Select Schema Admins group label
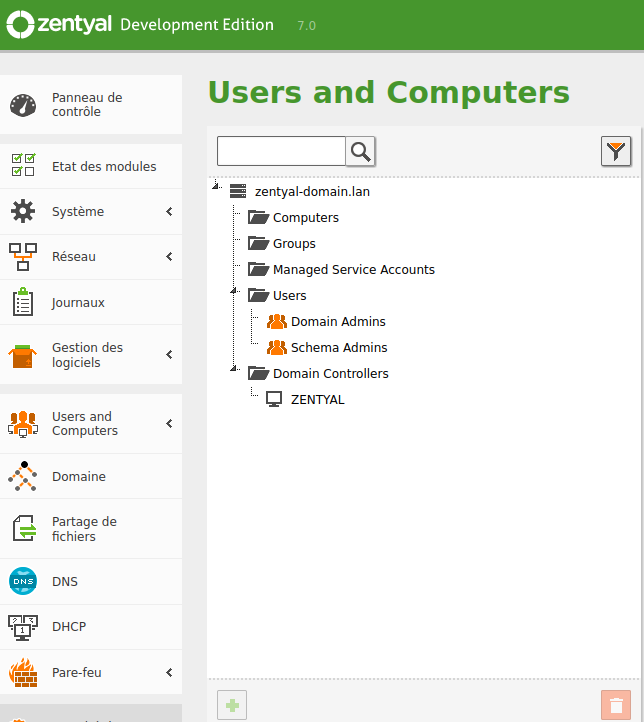 point(339,347)
